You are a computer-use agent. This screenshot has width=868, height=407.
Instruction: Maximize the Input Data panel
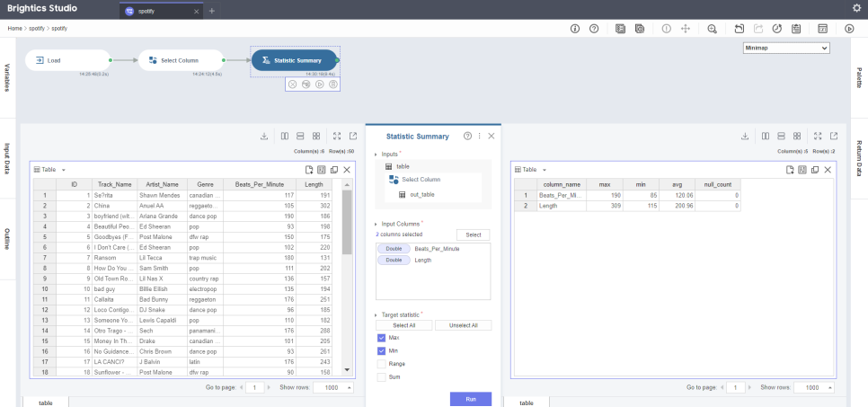337,137
